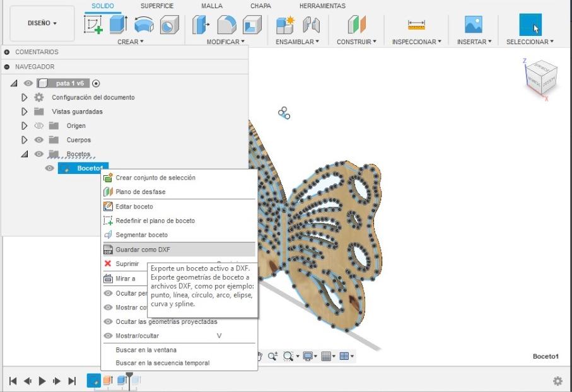572x392 pixels.
Task: Toggle visibility of pata 1 v6 component
Action: 28,83
